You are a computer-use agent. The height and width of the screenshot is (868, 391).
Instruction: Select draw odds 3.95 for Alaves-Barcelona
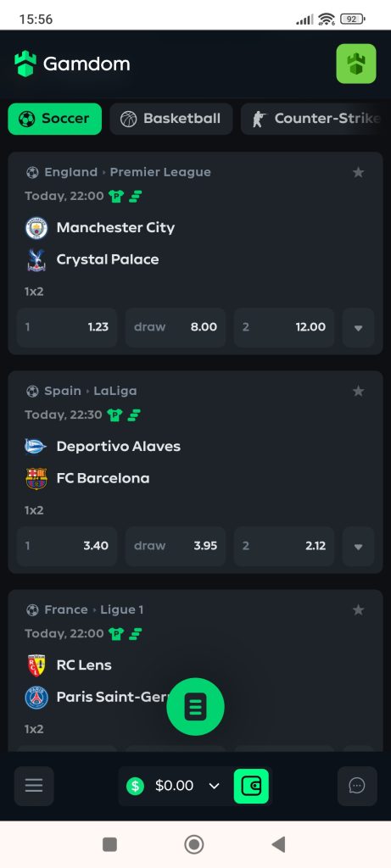[175, 547]
